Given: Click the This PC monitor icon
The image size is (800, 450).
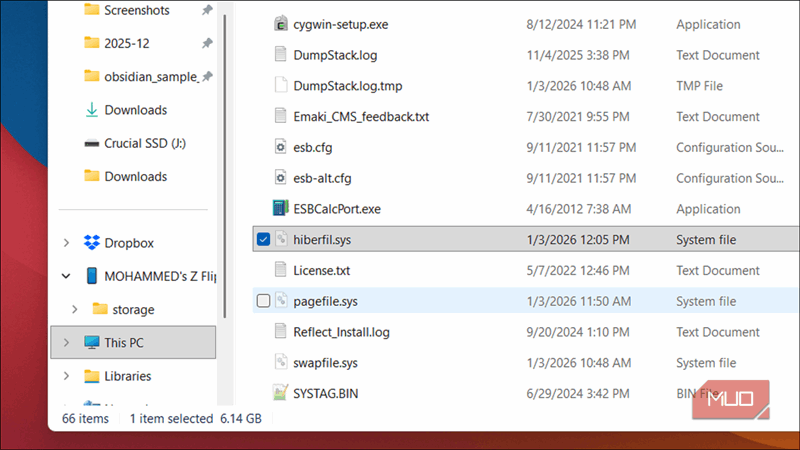Looking at the screenshot, I should tap(92, 343).
